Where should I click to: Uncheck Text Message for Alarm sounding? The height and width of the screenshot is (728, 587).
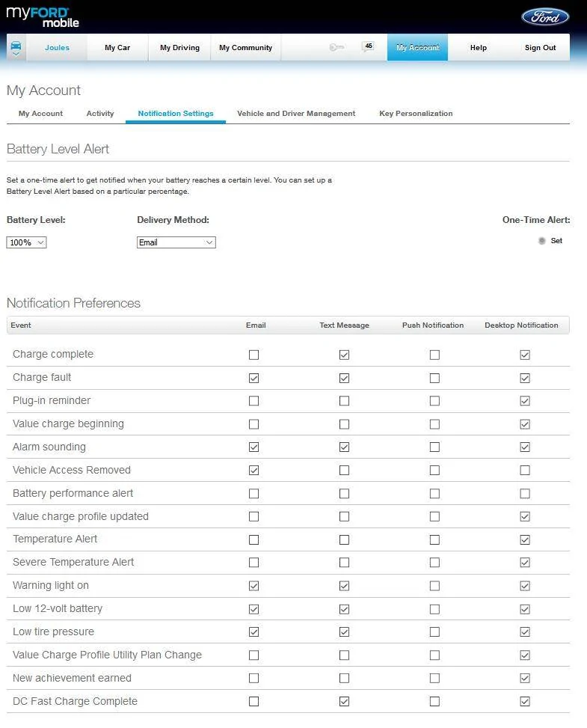[x=344, y=447]
